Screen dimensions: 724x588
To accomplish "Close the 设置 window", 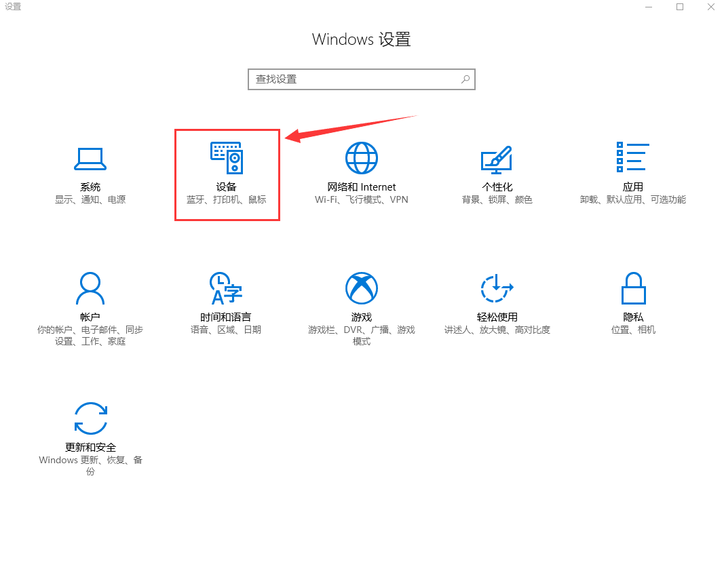I will (711, 7).
